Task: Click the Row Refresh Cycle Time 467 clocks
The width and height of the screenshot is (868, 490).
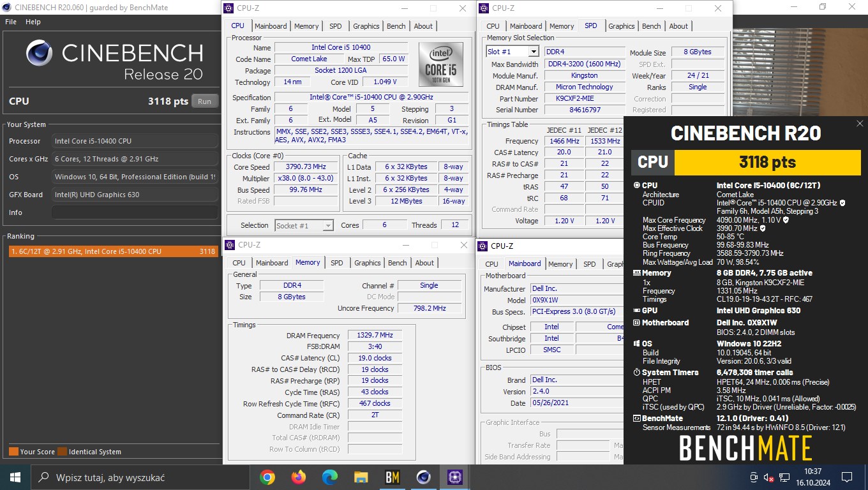Action: coord(375,404)
